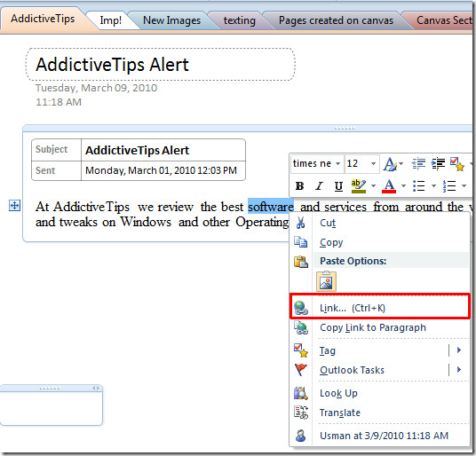Choose Cut from the context menu
The height and width of the screenshot is (456, 476).
tap(379, 223)
